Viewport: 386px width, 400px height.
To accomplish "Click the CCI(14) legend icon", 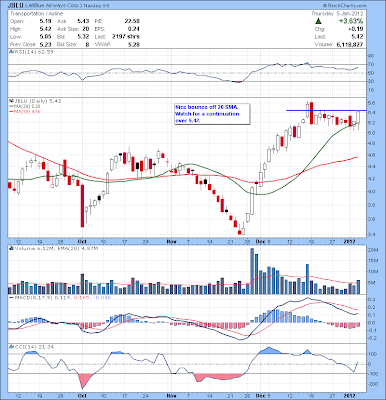I will click(x=11, y=347).
